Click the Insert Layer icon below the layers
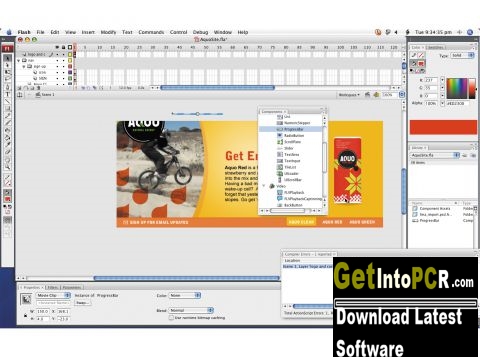 pyautogui.click(x=20, y=88)
